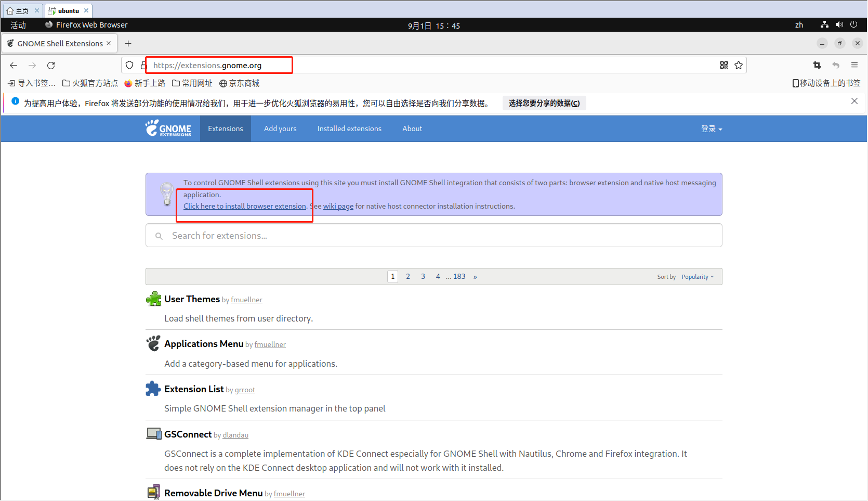Image resolution: width=868 pixels, height=501 pixels.
Task: Open 移动设备上的书签 folder
Action: click(x=826, y=83)
